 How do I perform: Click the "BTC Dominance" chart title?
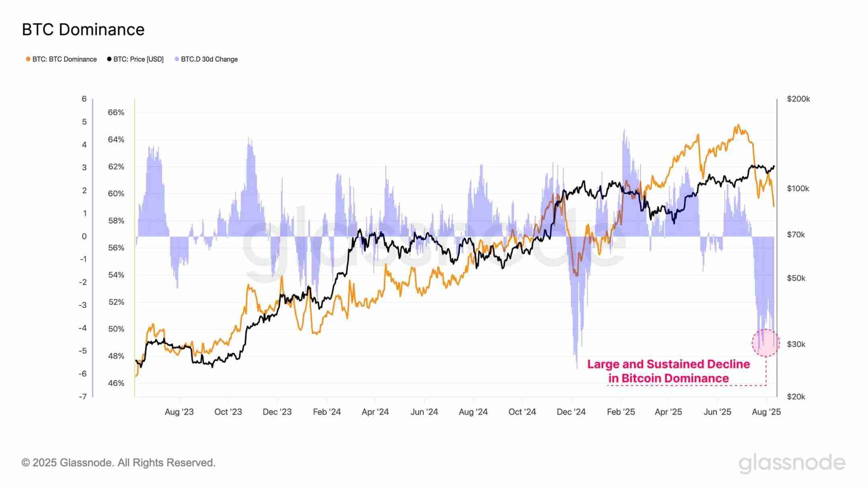pyautogui.click(x=83, y=30)
